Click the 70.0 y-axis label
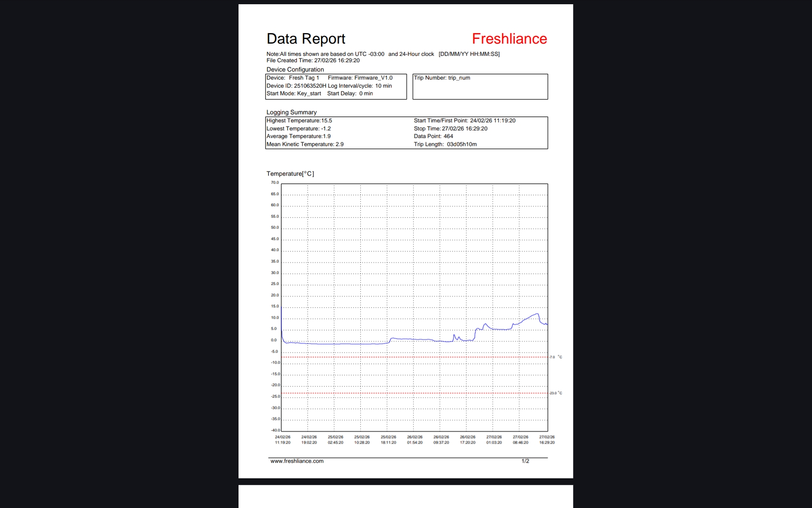 tap(275, 183)
